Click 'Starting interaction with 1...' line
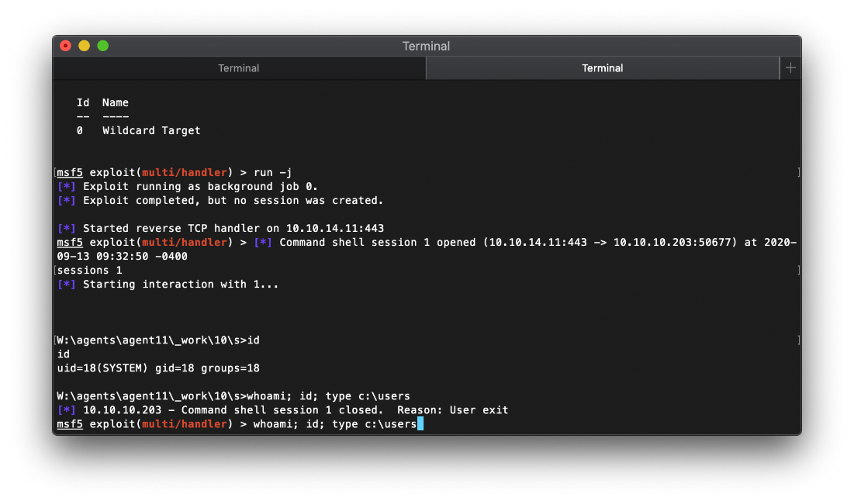Screen dimensions: 854x504 coord(168,285)
